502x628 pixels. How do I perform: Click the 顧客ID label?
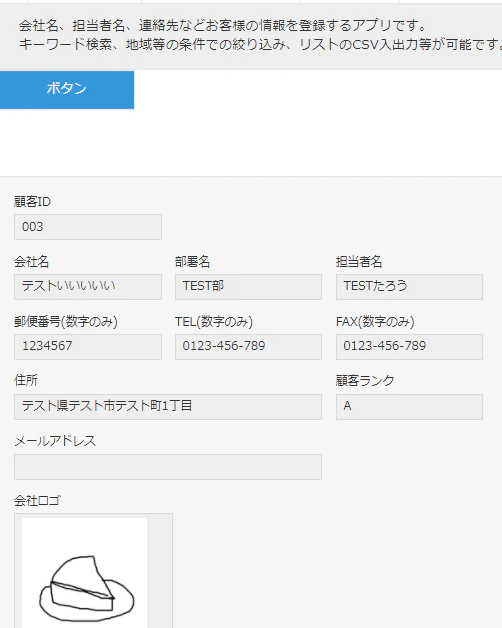pos(32,201)
